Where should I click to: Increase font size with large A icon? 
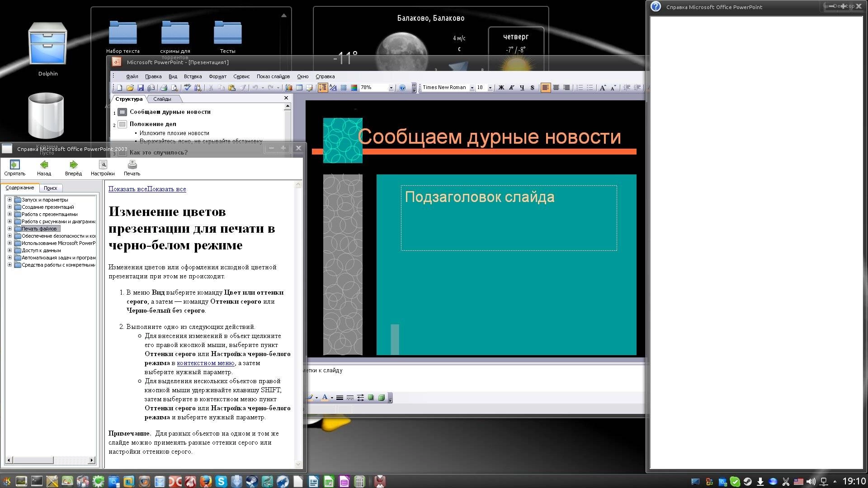tap(603, 88)
